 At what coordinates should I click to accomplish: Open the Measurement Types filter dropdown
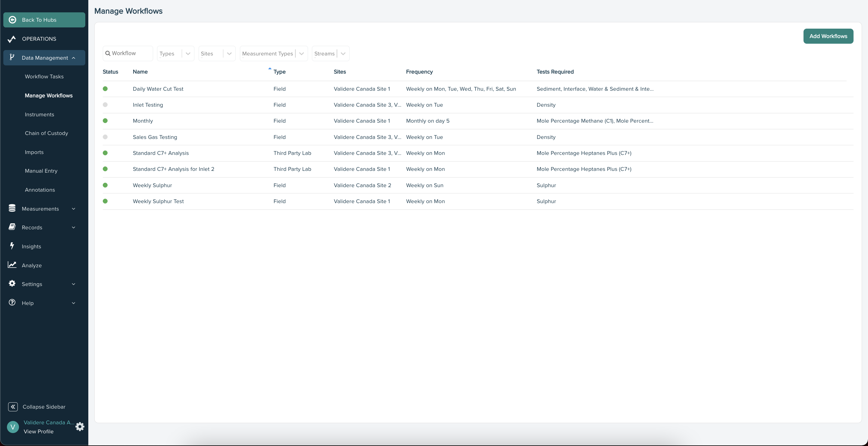301,54
